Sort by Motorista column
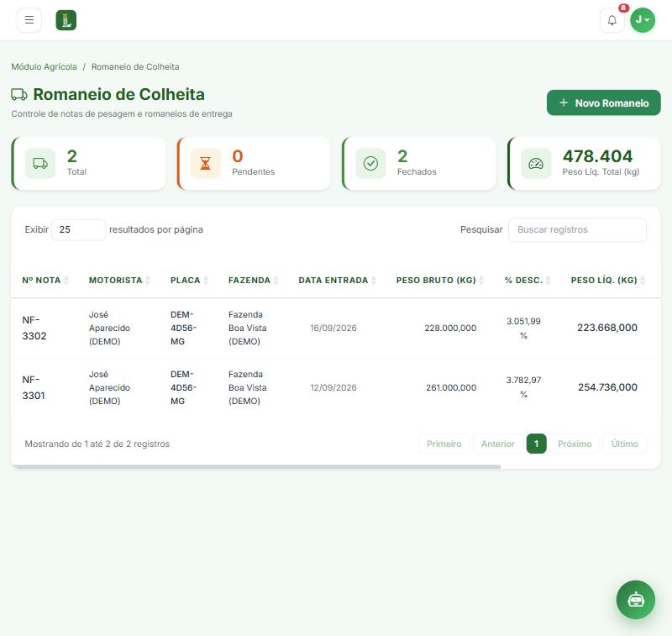The width and height of the screenshot is (672, 636). pos(119,280)
